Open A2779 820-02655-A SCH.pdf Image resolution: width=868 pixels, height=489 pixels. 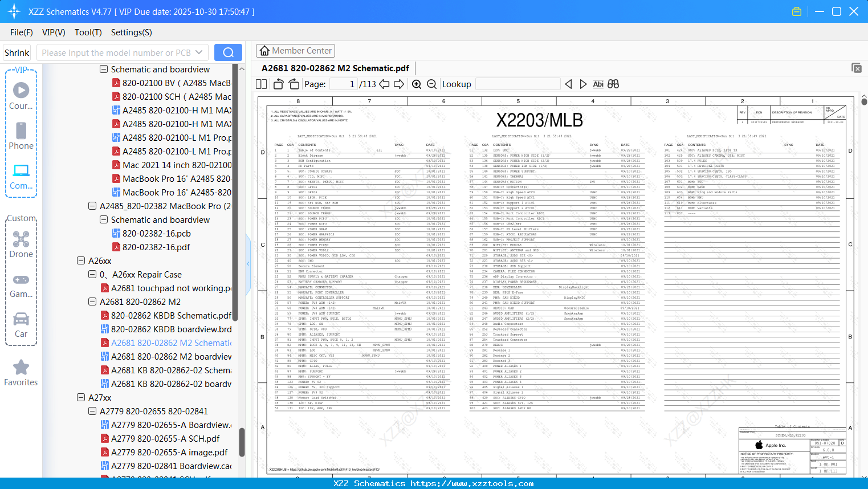coord(160,438)
